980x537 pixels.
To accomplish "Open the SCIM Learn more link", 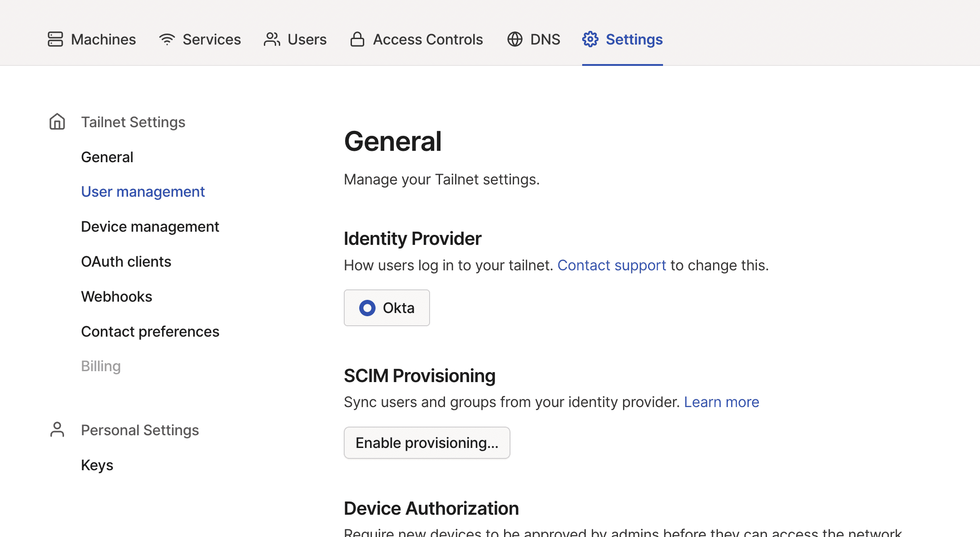I will [x=721, y=402].
